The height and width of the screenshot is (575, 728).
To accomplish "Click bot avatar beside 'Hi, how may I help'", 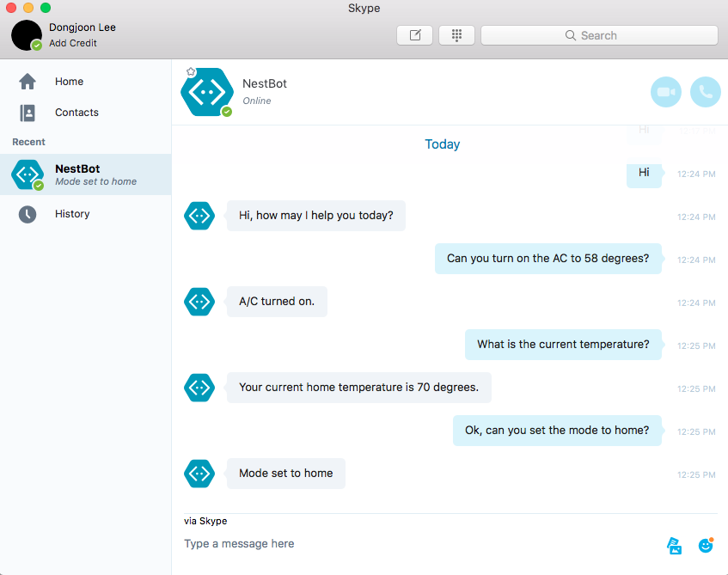I will pos(199,216).
